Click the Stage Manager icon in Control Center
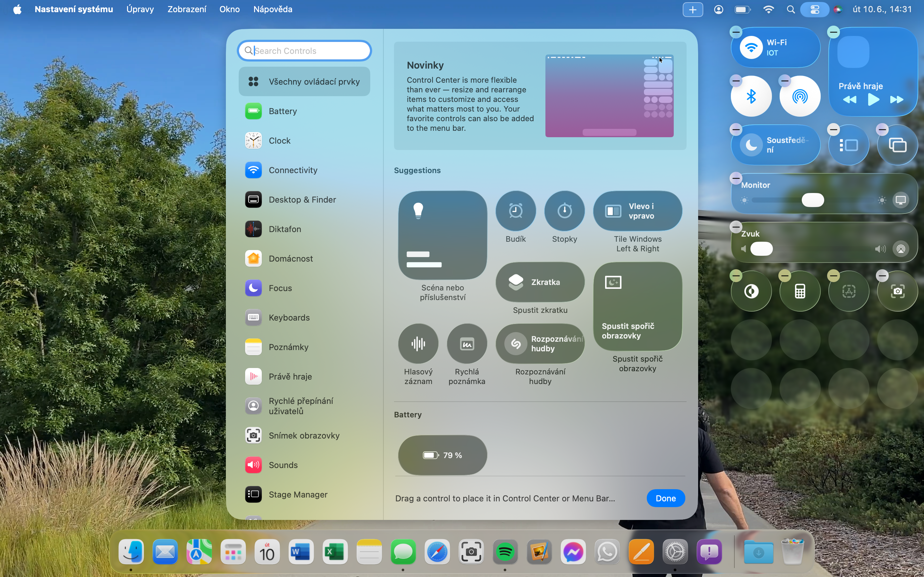 (848, 145)
